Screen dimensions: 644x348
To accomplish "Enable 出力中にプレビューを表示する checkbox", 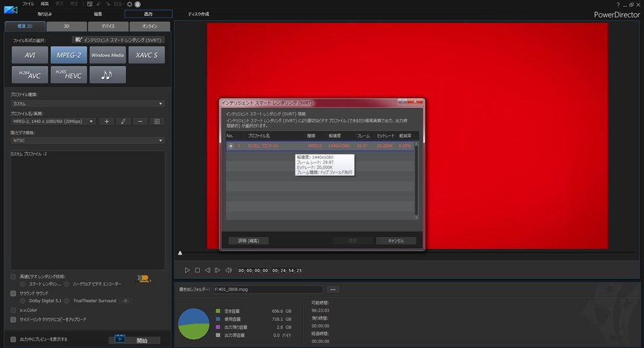I will coord(13,339).
